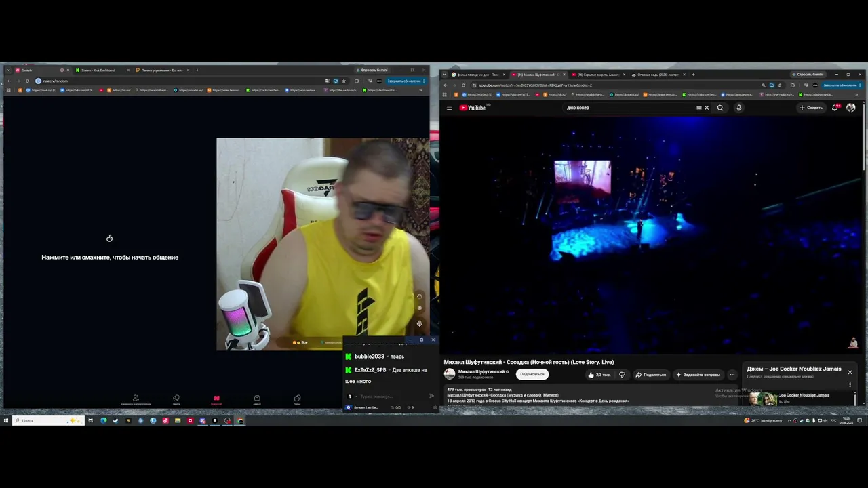Click the 'Поделиться' share button
The width and height of the screenshot is (868, 488).
coord(651,375)
